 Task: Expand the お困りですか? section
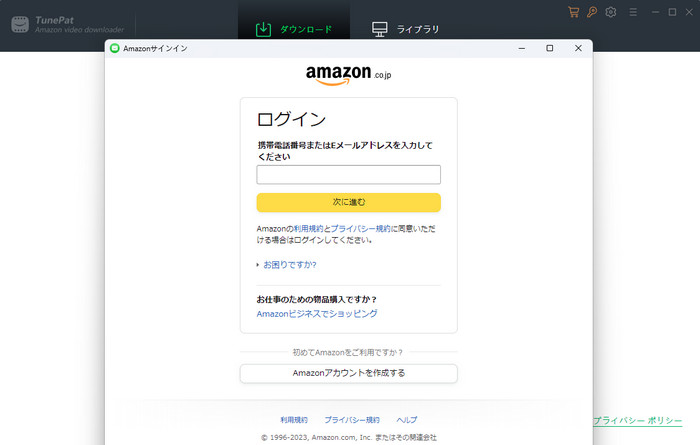[x=289, y=265]
